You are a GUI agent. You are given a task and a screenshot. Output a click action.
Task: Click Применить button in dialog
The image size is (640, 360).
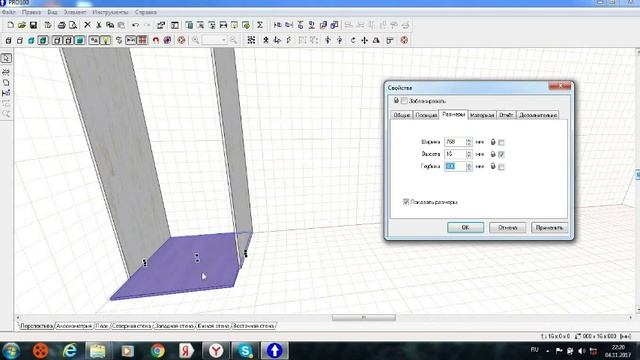pyautogui.click(x=549, y=227)
